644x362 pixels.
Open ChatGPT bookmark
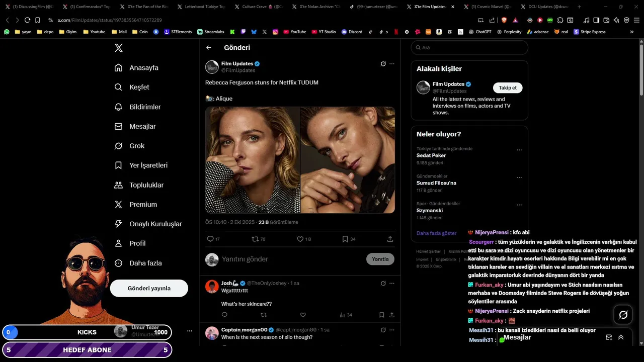479,32
